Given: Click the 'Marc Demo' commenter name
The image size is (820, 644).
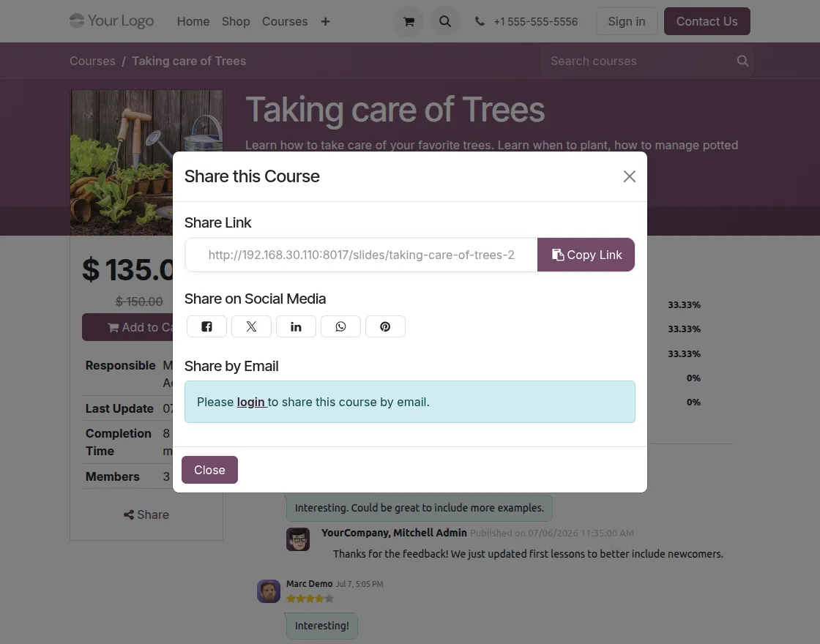Looking at the screenshot, I should pos(310,584).
